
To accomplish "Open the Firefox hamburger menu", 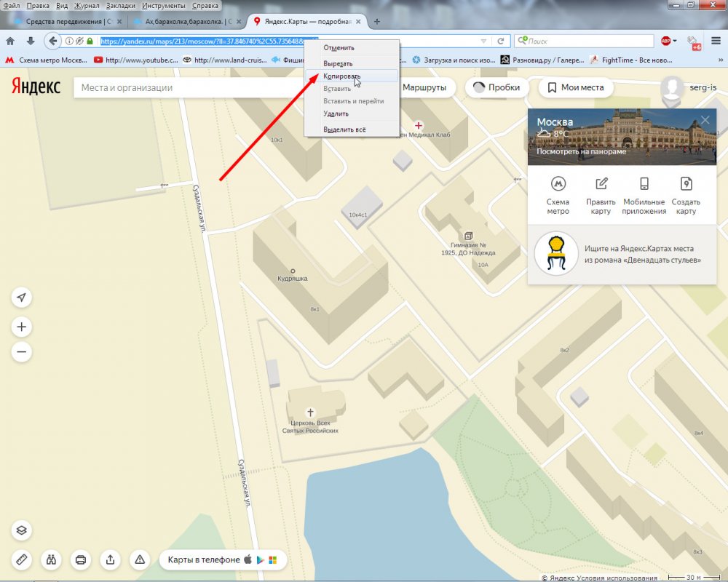I will (716, 41).
